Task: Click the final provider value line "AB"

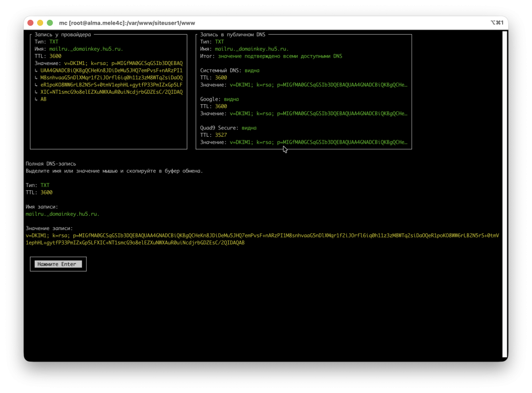Action: point(44,99)
